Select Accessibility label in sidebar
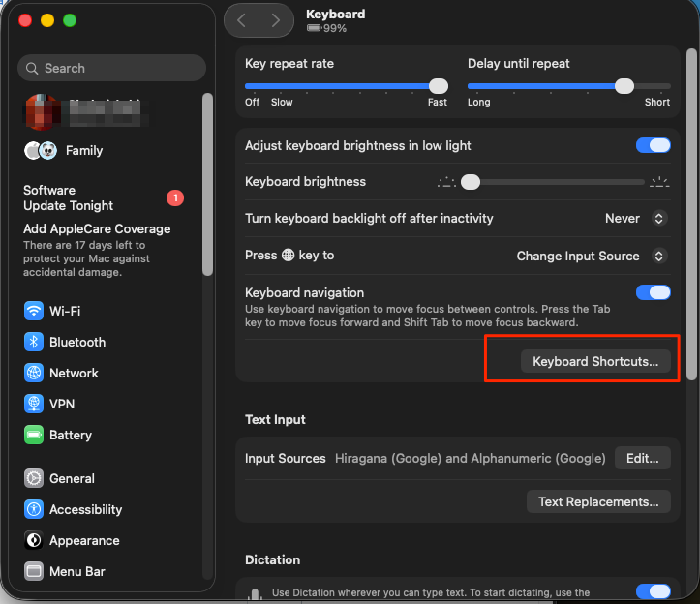The width and height of the screenshot is (700, 604). (x=86, y=509)
